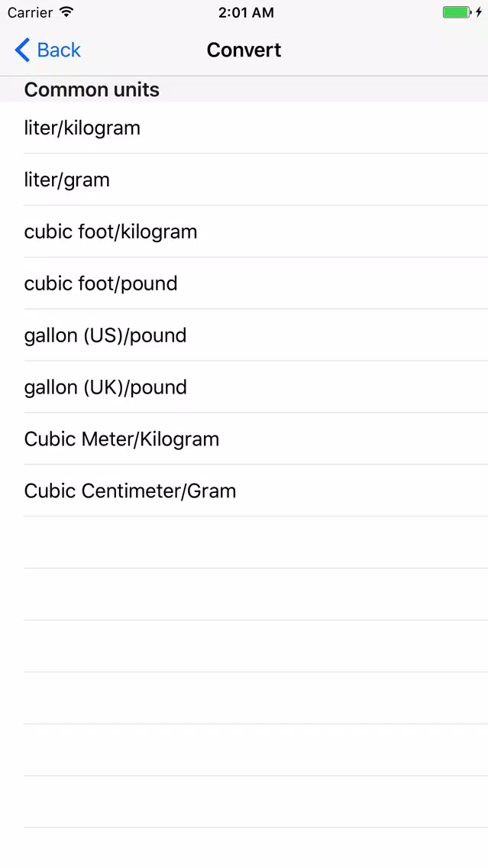The image size is (488, 868).
Task: Tap the green battery icon
Action: tap(457, 12)
